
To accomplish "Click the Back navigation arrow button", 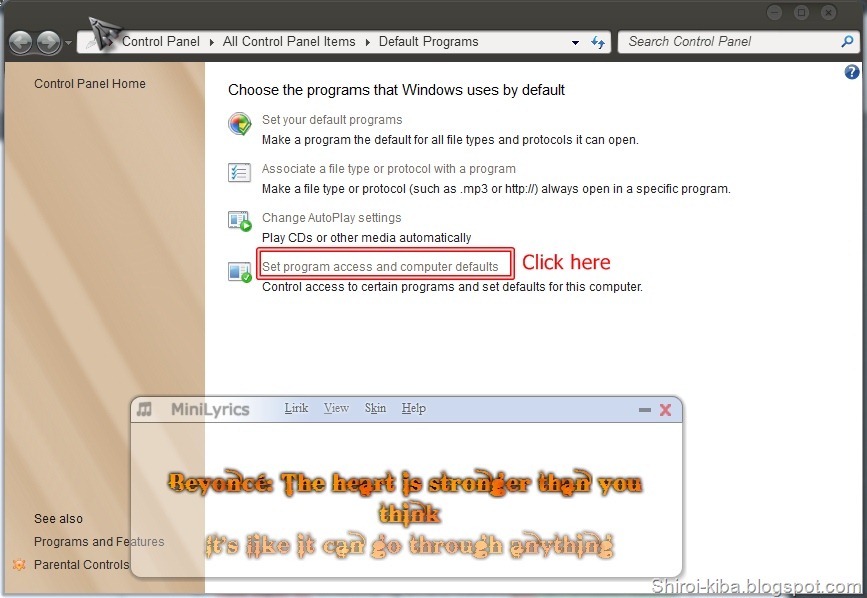I will click(21, 42).
